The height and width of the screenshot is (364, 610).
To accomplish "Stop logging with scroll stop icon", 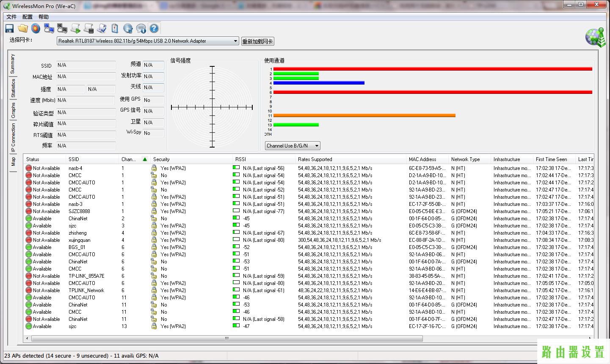I will [x=88, y=28].
